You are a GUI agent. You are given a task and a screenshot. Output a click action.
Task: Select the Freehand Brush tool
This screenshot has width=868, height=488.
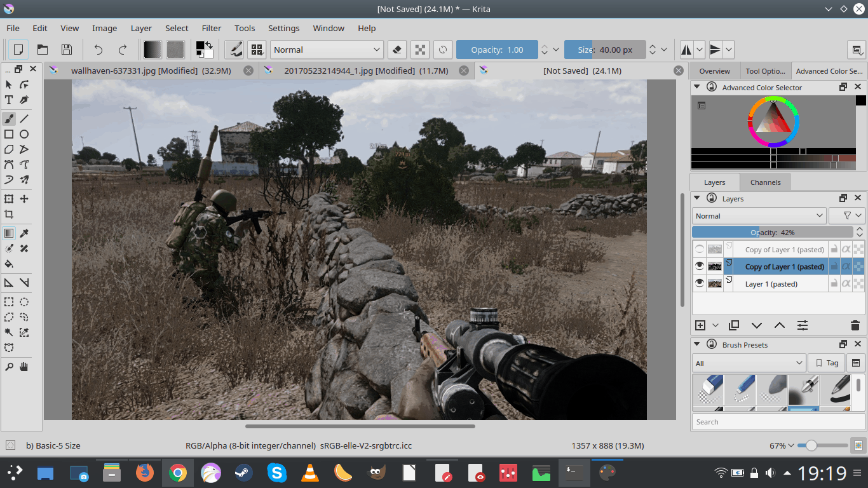9,118
